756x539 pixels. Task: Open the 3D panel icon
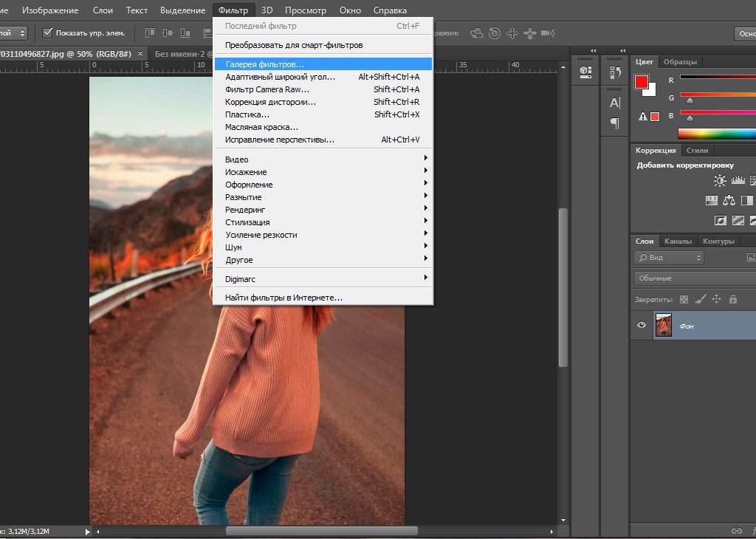coord(584,70)
